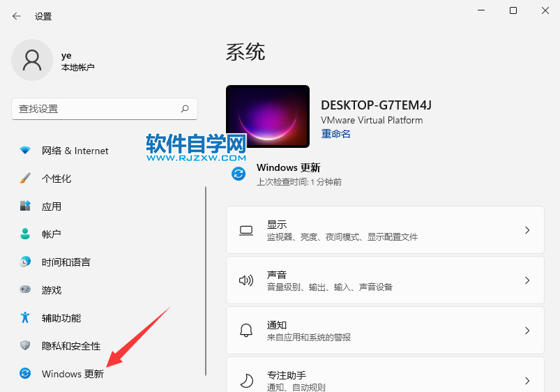Click Windows 更新 status text
The width and height of the screenshot is (560, 392).
tap(289, 167)
